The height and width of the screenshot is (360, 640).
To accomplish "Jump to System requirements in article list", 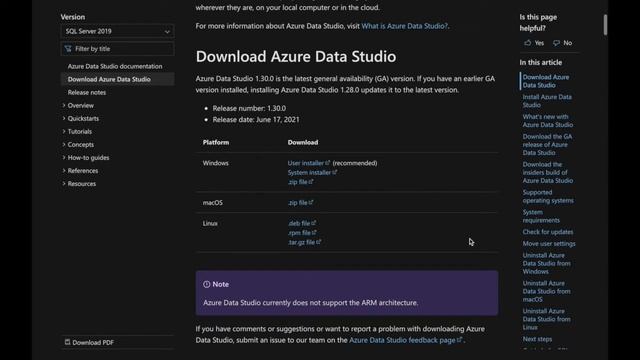I will pos(541,216).
